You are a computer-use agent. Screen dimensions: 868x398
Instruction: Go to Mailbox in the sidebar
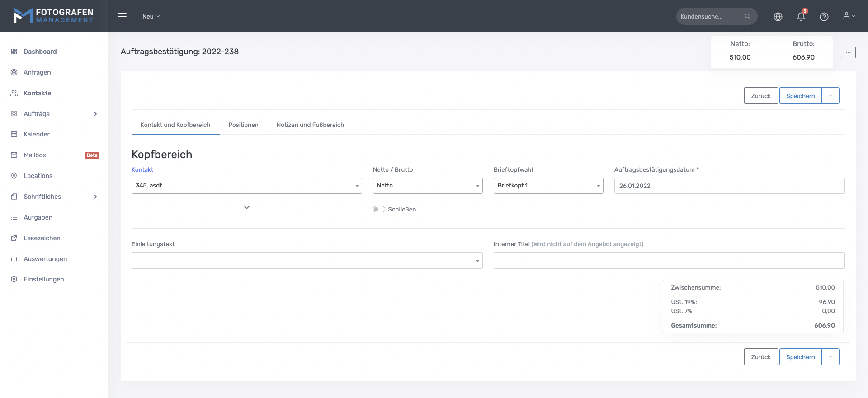pos(35,155)
